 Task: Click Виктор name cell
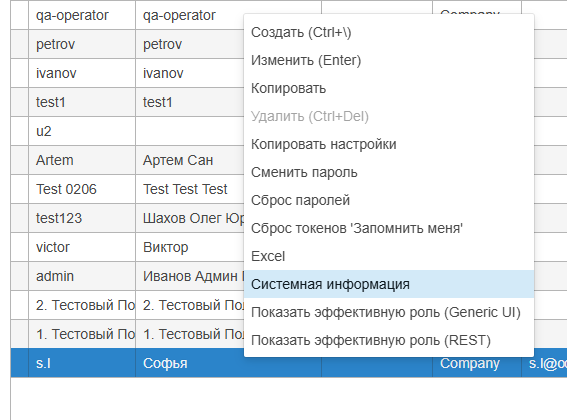(x=190, y=247)
